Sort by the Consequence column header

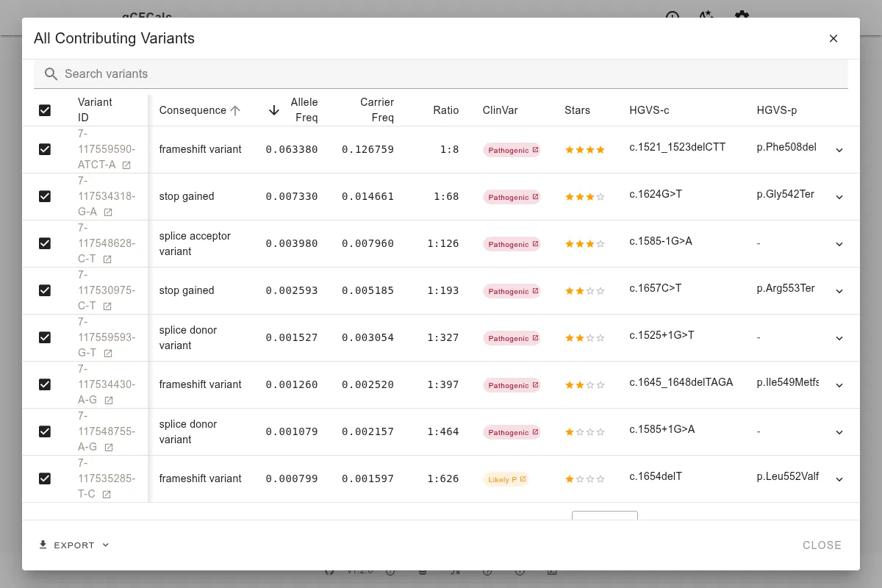[x=193, y=110]
